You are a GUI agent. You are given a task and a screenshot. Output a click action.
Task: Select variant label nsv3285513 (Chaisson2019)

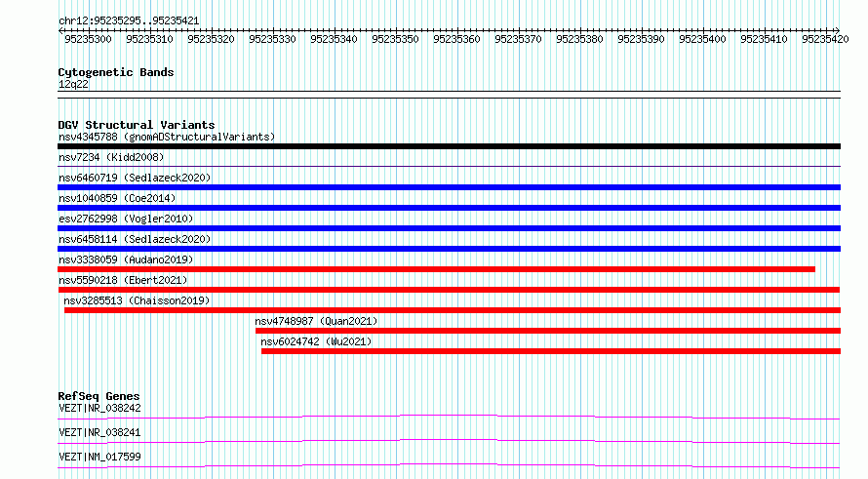[x=137, y=300]
